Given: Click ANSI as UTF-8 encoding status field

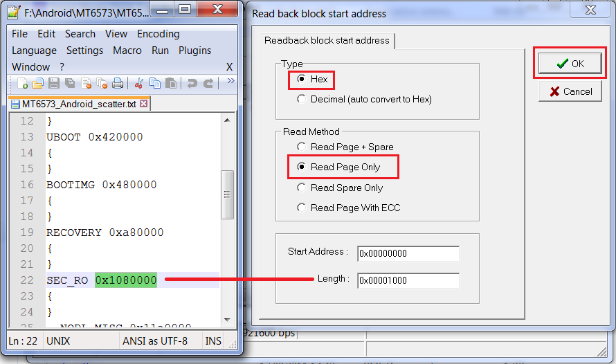Looking at the screenshot, I should pos(155,341).
